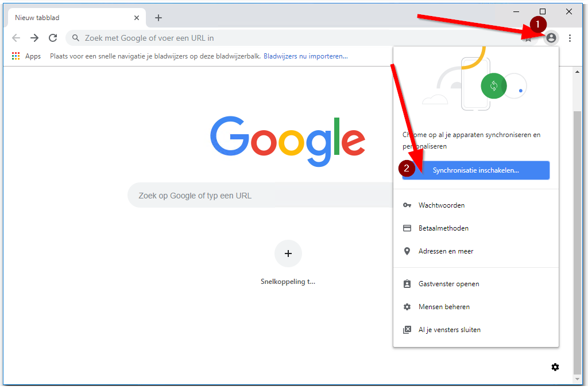The height and width of the screenshot is (390, 588).
Task: Click the bookmark star icon
Action: (528, 38)
